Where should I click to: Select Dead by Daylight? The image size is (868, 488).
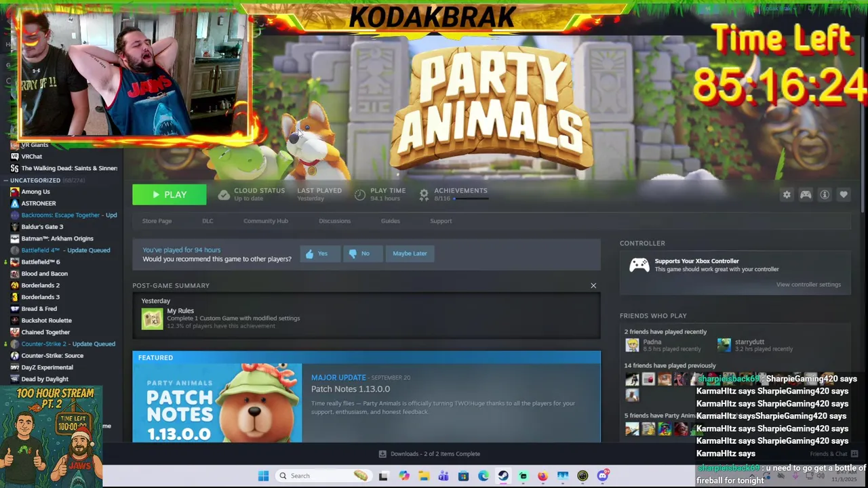pos(45,380)
